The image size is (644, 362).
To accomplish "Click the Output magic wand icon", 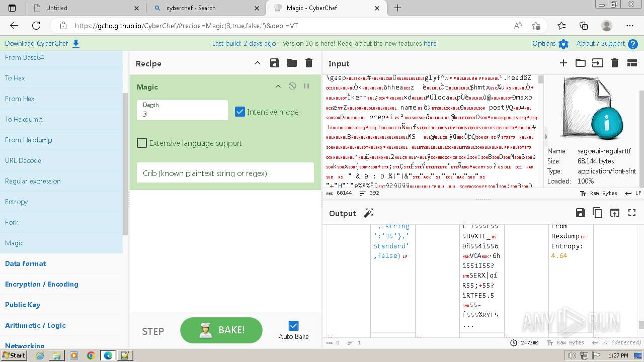I will coord(369,213).
